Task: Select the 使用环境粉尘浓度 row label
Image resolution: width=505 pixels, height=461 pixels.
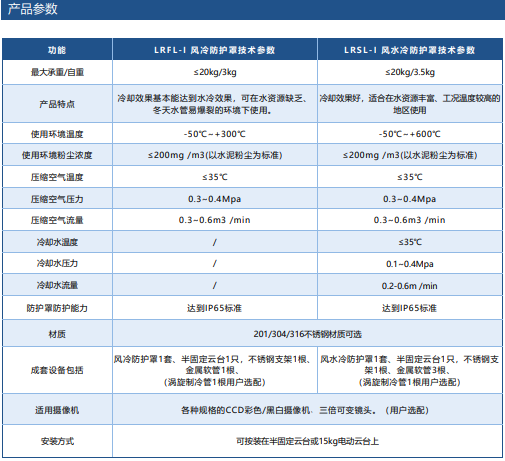Action: pos(57,155)
